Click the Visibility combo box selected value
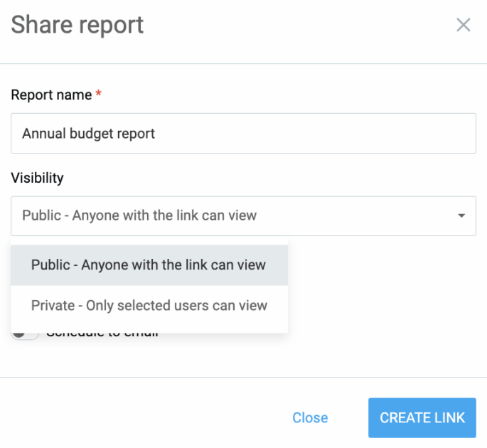The height and width of the screenshot is (448, 487). point(139,215)
